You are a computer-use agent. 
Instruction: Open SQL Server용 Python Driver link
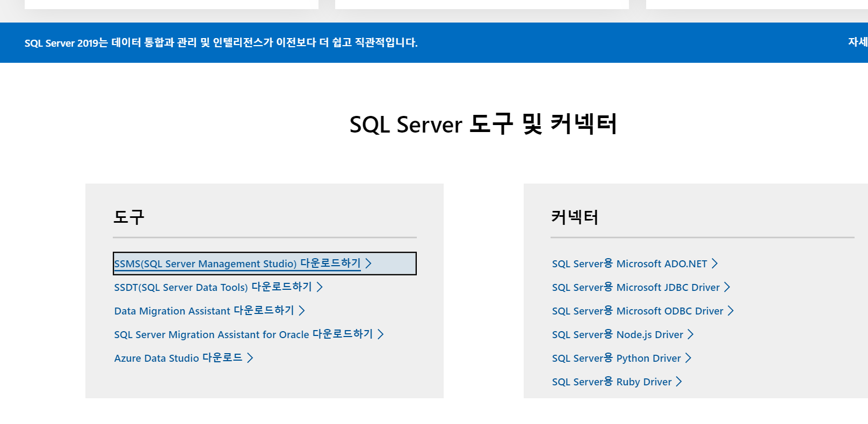(621, 358)
